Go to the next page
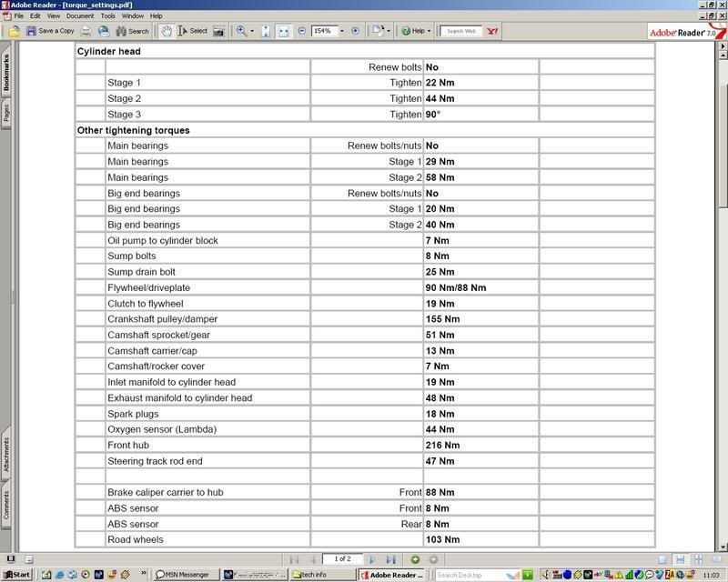Viewport: 728px width, 582px height. [x=372, y=560]
